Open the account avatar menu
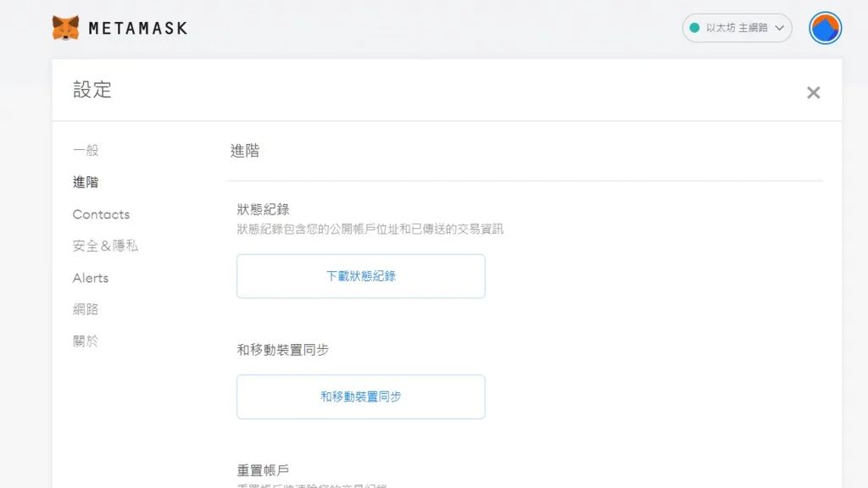 pyautogui.click(x=825, y=28)
